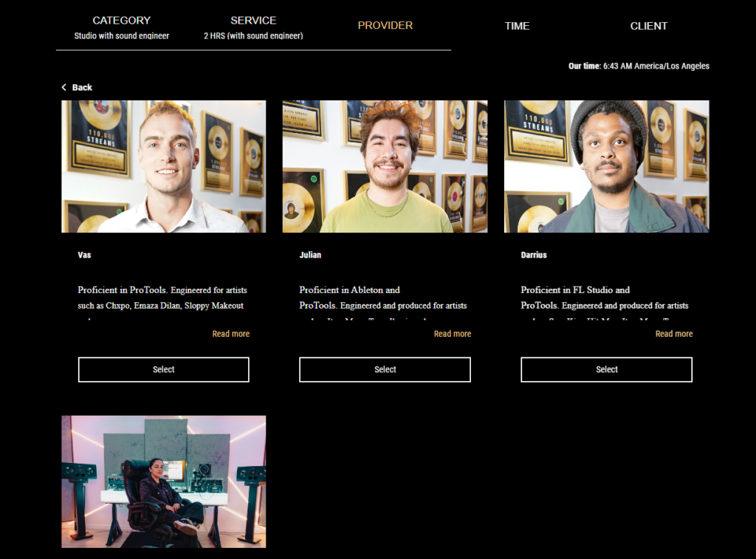756x559 pixels.
Task: Select Julian as the provider
Action: pyautogui.click(x=385, y=369)
